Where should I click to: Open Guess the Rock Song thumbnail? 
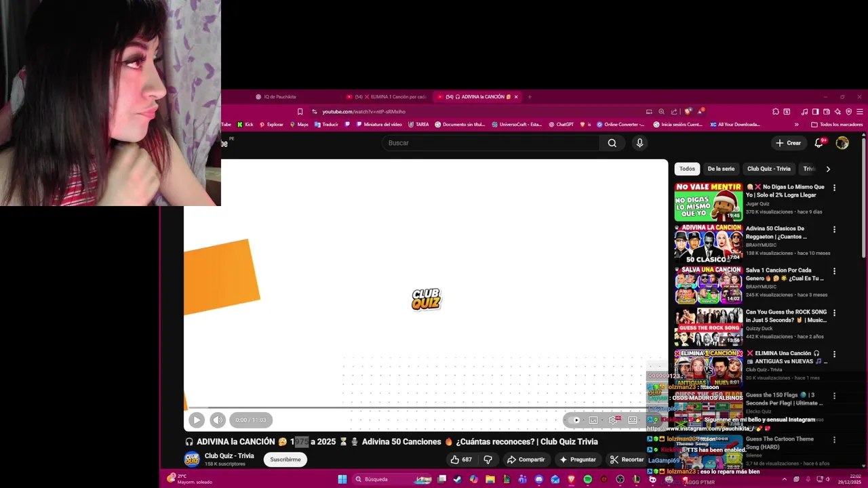coord(708,327)
